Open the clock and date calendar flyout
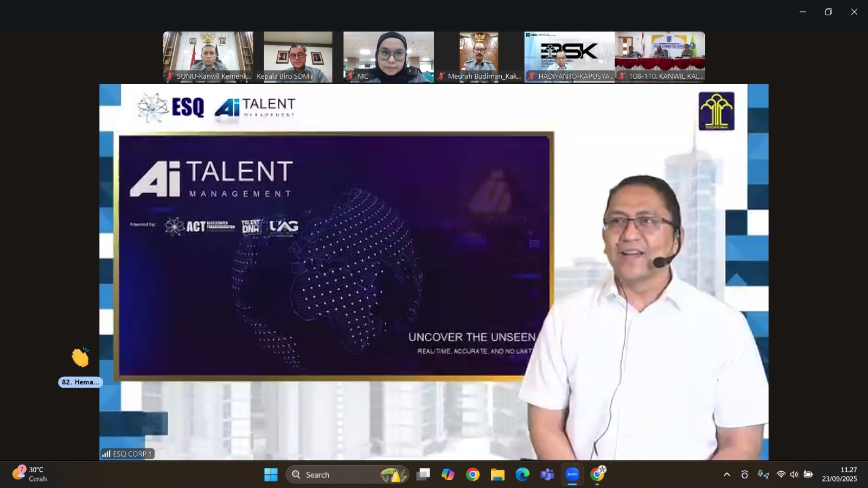 tap(839, 474)
